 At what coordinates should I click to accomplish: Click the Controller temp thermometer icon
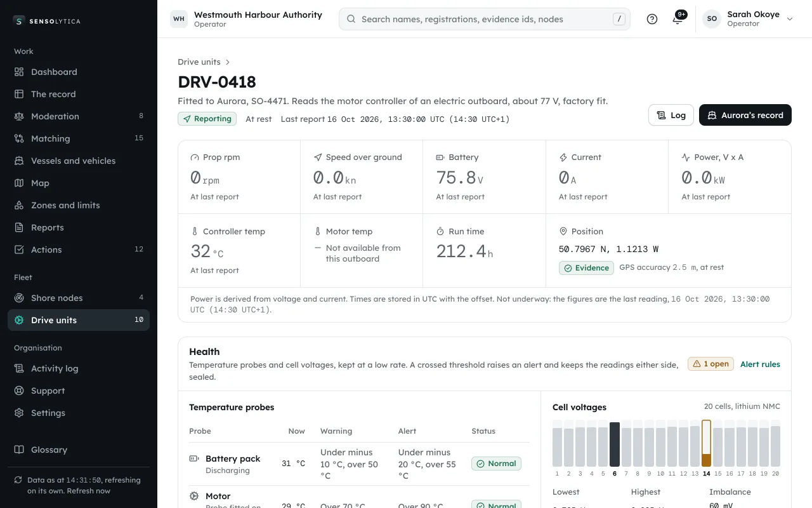point(195,232)
